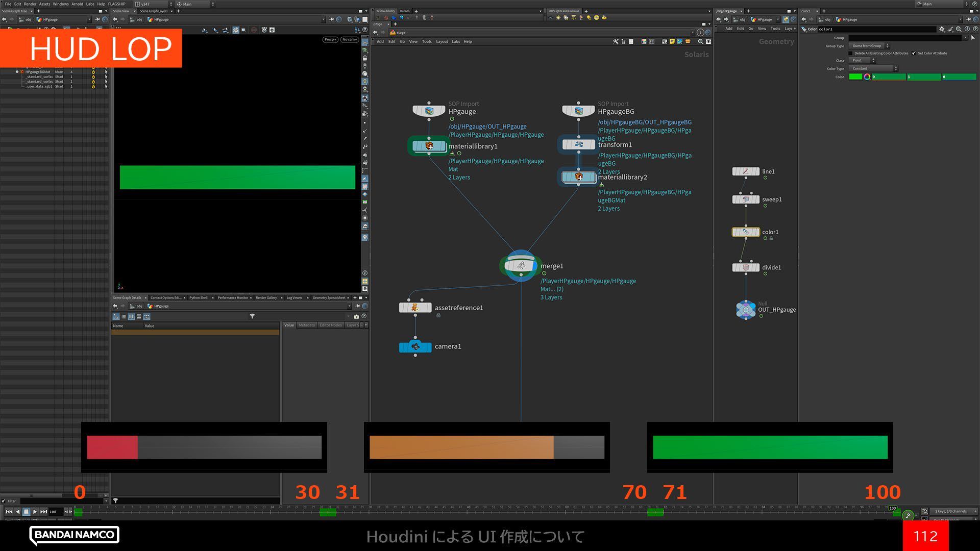Click the OUT_HPgauge null node icon
The image size is (980, 551).
(746, 309)
